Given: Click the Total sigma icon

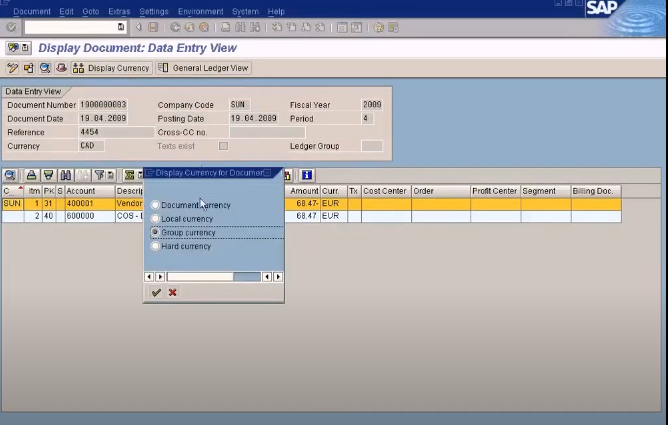Looking at the screenshot, I should point(129,175).
